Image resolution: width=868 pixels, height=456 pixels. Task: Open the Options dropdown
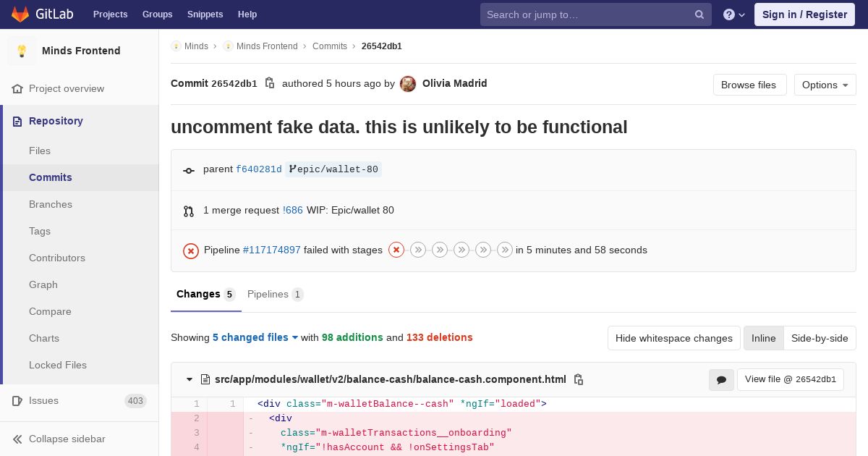825,85
